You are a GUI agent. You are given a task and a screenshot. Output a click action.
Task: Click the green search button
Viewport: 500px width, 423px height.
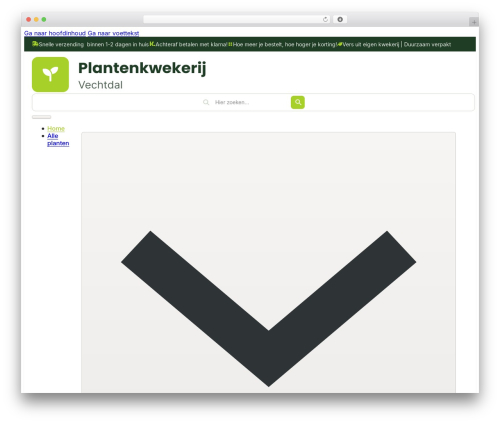click(x=298, y=102)
